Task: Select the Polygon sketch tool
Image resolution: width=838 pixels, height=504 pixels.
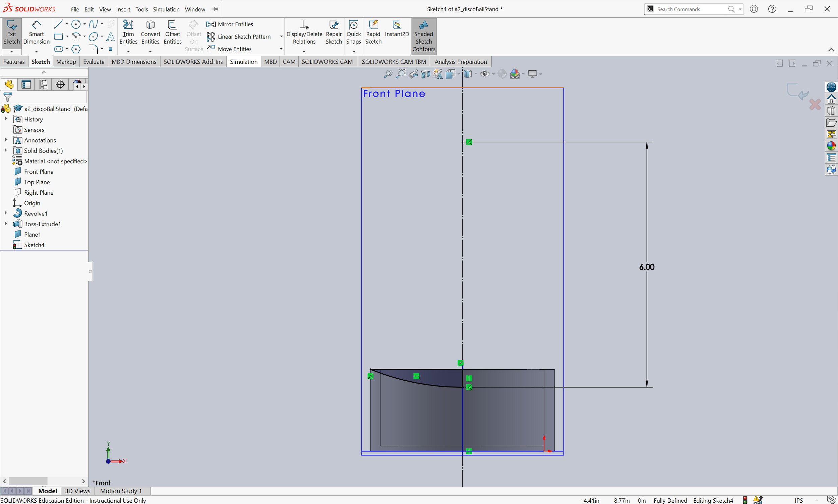Action: coord(76,49)
